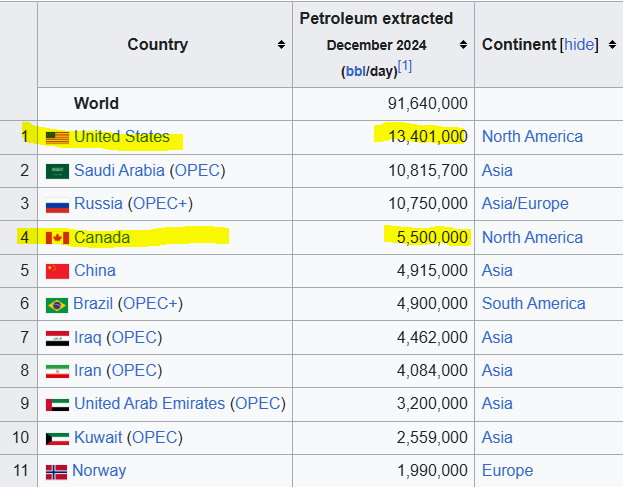Click the United States flag icon
The width and height of the screenshot is (623, 487).
57,137
